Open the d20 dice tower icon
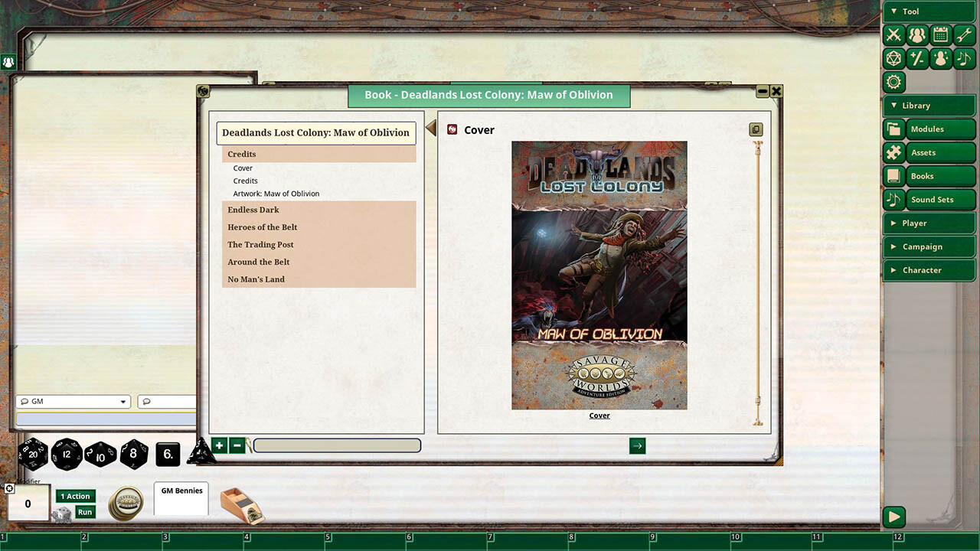 893,58
